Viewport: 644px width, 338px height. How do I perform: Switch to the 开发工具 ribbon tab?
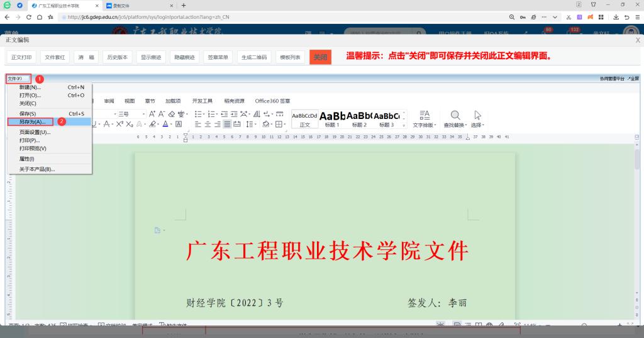coord(202,101)
